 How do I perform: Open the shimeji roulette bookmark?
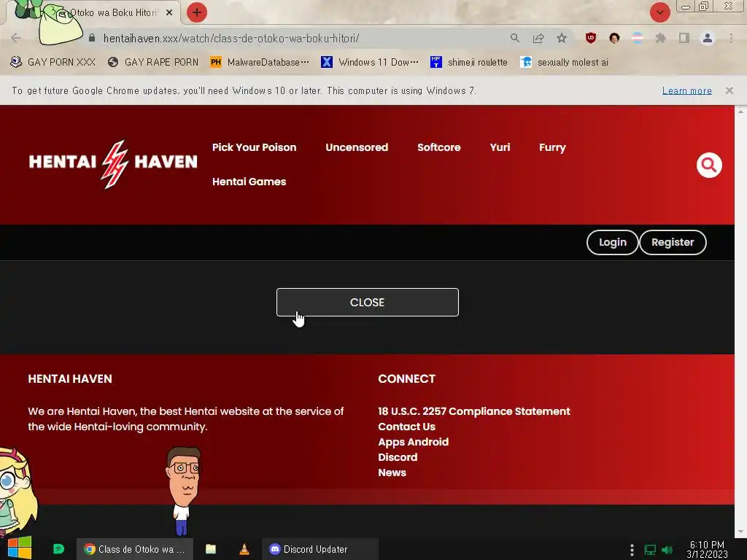pos(469,62)
